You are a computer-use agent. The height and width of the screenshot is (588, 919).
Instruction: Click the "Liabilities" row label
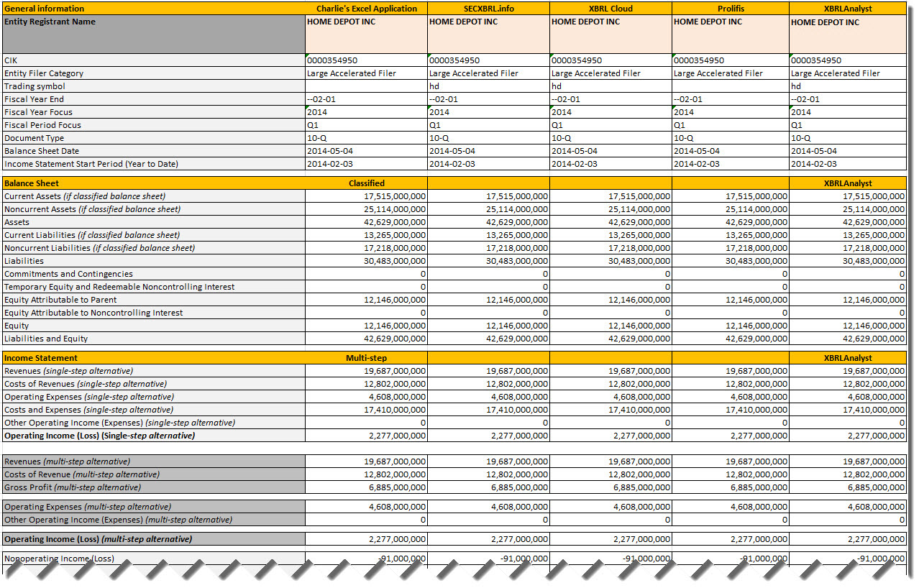pos(154,261)
